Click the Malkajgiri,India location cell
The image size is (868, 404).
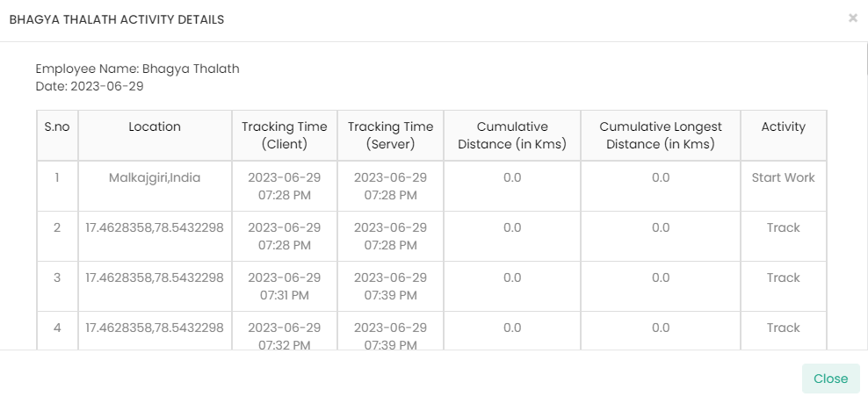coord(155,177)
